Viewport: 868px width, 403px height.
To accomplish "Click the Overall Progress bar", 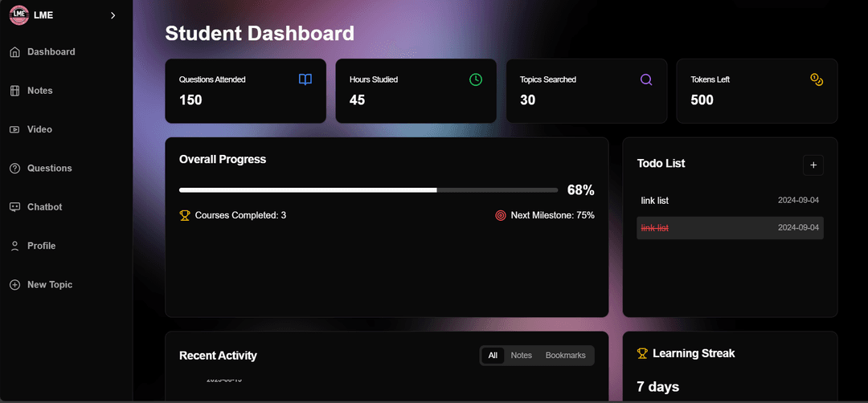I will pos(368,190).
